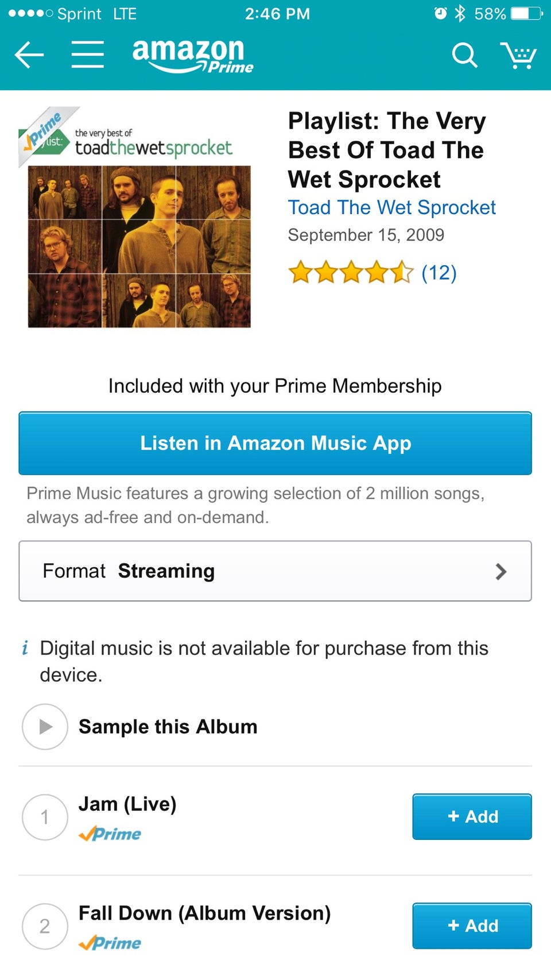Image resolution: width=551 pixels, height=980 pixels.
Task: Add Fall Down (Album Version) track
Action: (472, 925)
